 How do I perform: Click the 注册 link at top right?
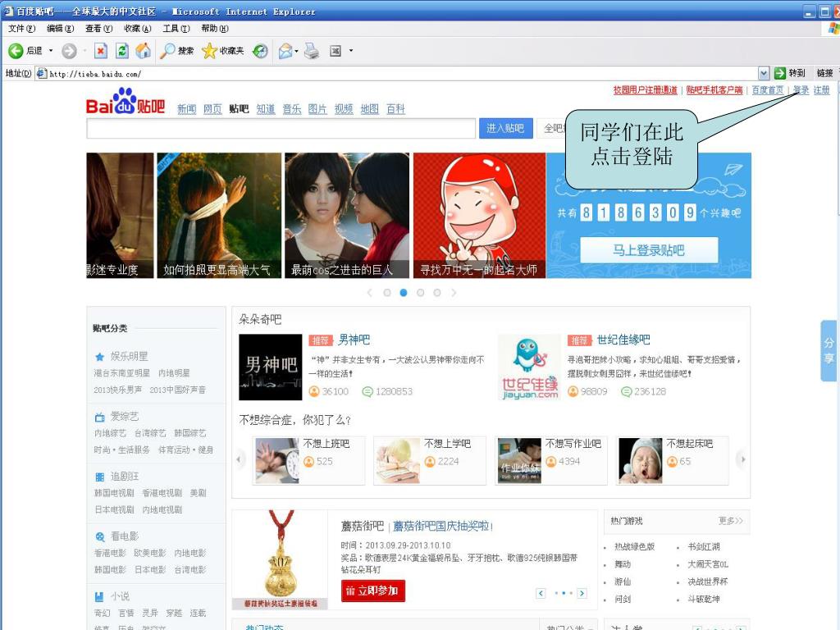[x=821, y=90]
